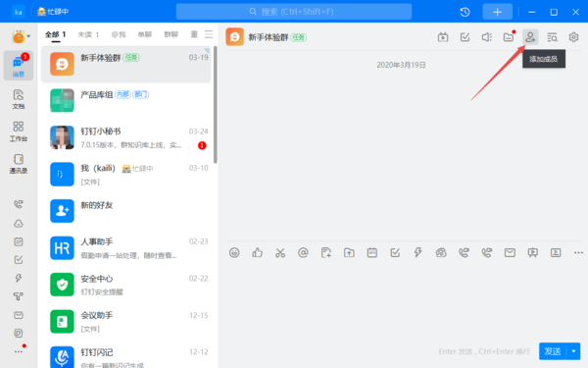
Task: Open the 新的好友 entry
Action: 126,211
